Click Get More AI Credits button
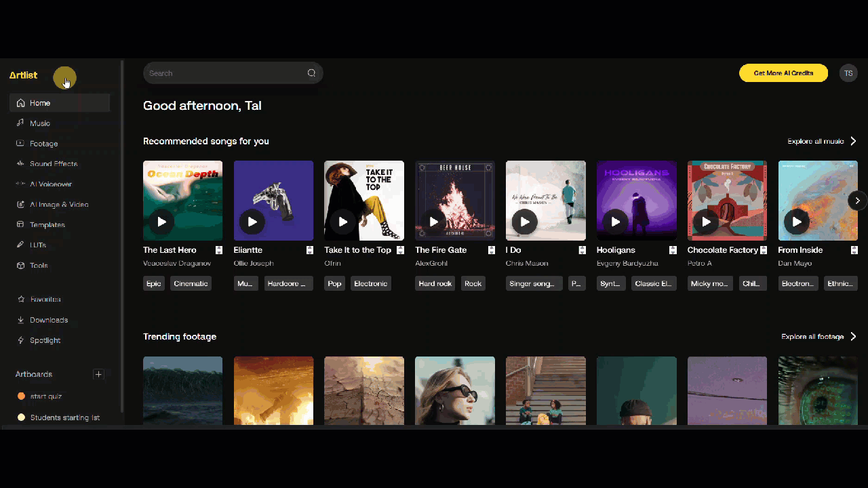Viewport: 868px width, 488px height. coord(783,73)
